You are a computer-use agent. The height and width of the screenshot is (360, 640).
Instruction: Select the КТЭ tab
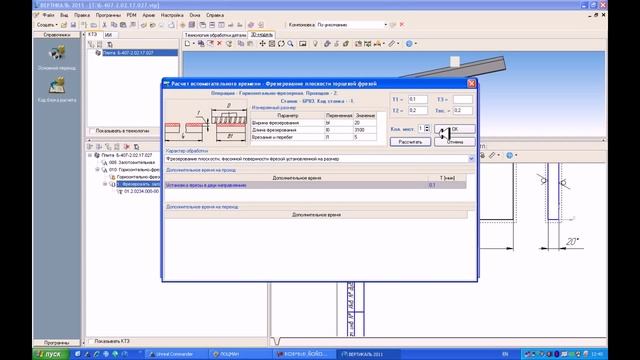[93, 35]
